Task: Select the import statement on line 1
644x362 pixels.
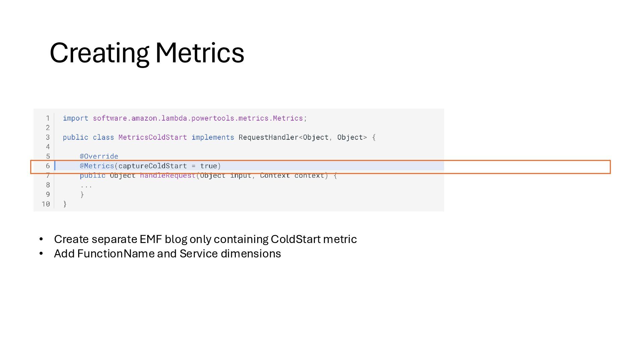Action: [185, 118]
